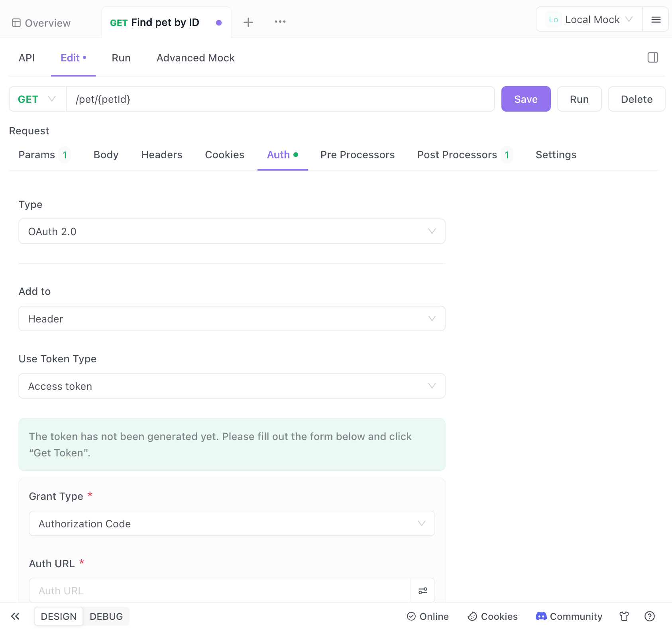672x629 pixels.
Task: Click into the Auth URL input field
Action: pos(220,590)
